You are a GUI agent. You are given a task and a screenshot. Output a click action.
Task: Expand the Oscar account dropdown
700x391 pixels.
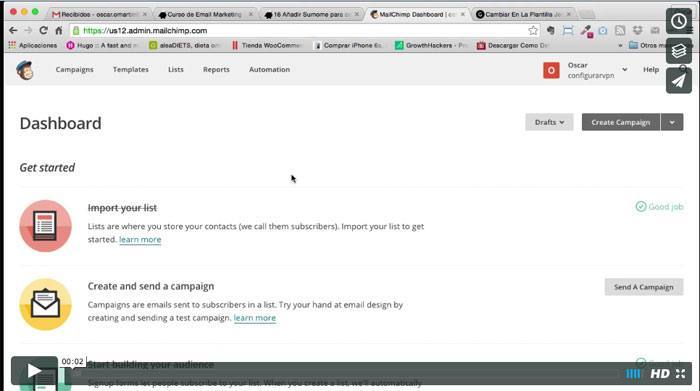click(625, 70)
